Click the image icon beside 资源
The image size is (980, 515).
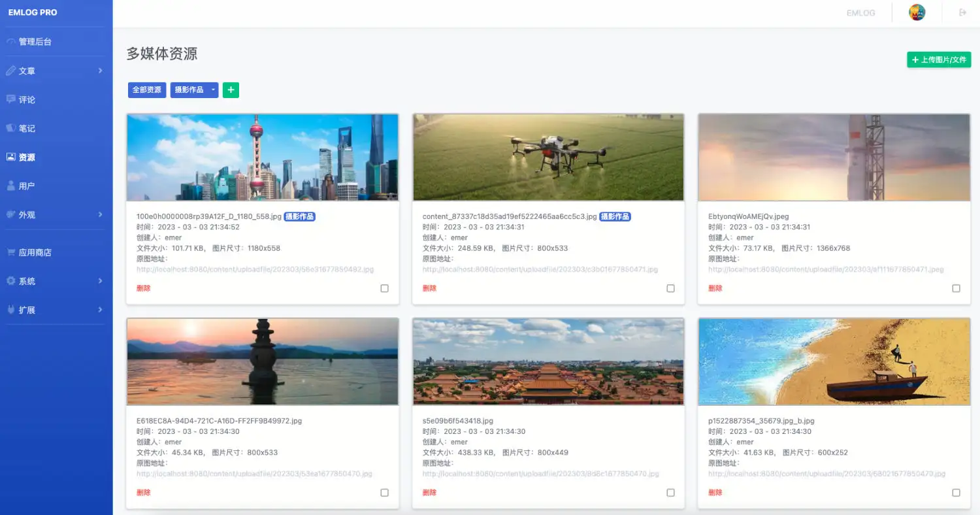pos(10,157)
